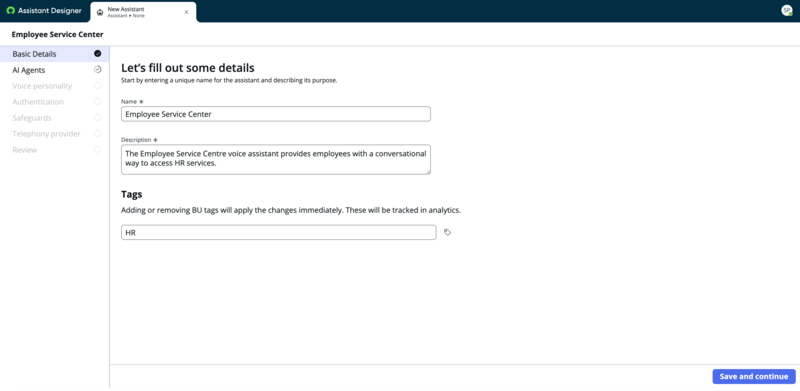The width and height of the screenshot is (800, 391).
Task: Click the Voice personality step circle
Action: point(97,86)
